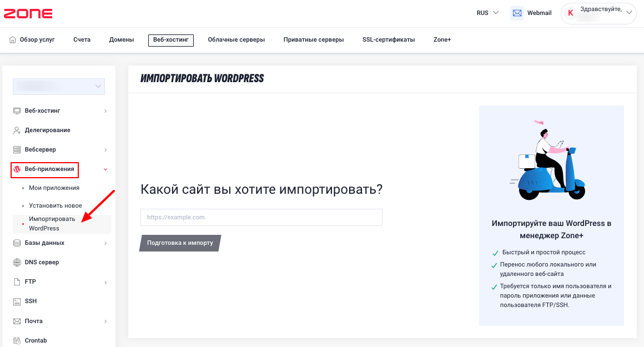Click the WordPress icon beside Веб-приложения
Viewport: 644px width, 347px height.
tap(17, 169)
